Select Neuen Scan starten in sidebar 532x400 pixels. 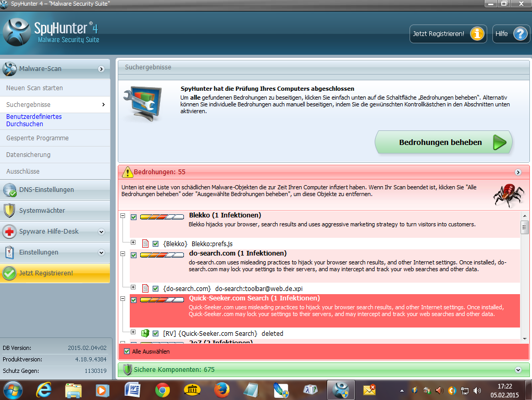[55, 88]
